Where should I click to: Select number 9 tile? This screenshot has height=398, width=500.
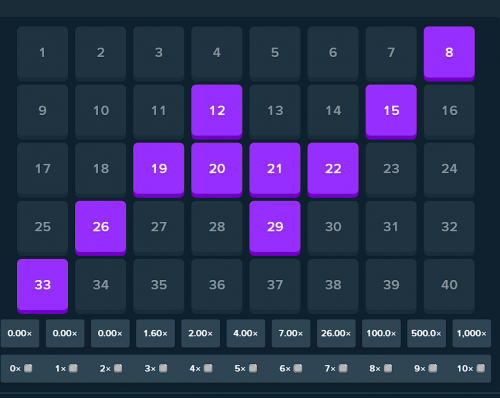coord(42,112)
